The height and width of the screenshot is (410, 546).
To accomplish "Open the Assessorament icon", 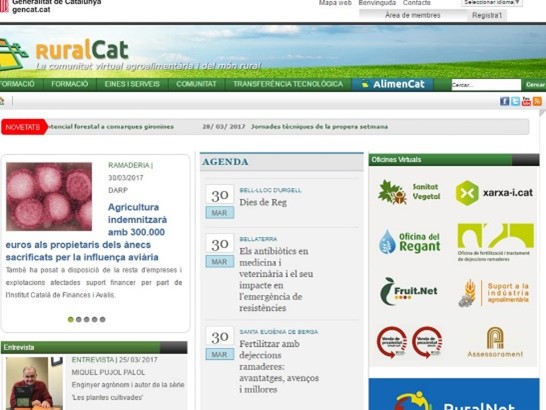I will pos(495,342).
